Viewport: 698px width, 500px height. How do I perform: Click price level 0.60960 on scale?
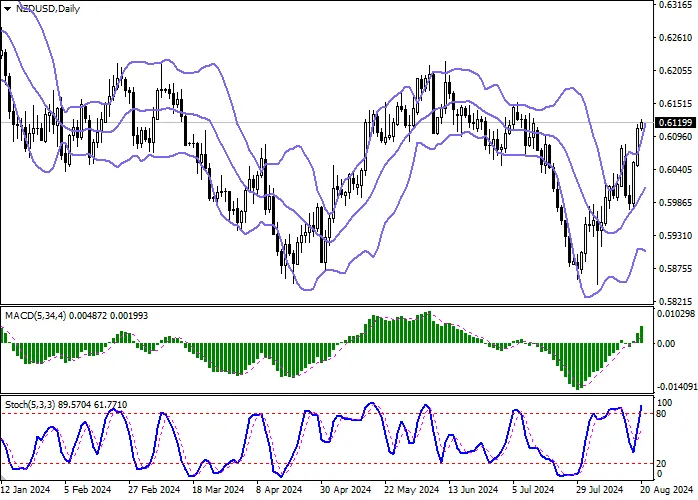tap(675, 137)
